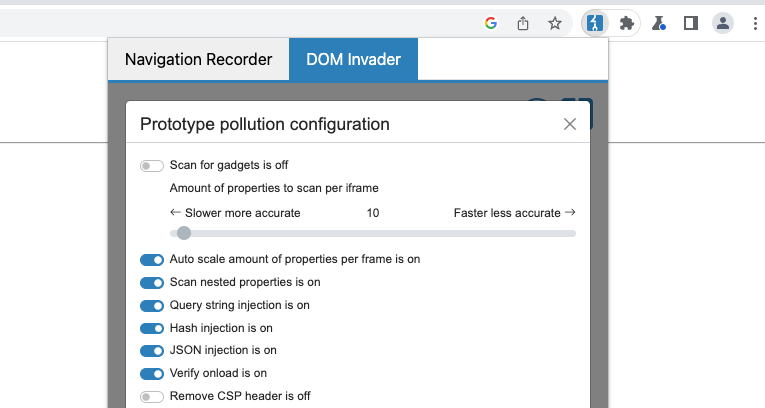The image size is (765, 408).
Task: Enable the Scan for gadgets toggle
Action: (x=152, y=166)
